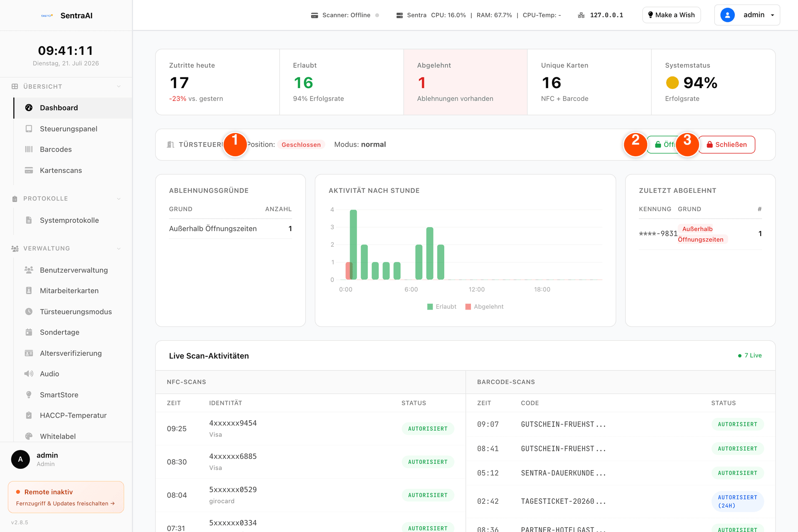Click the Mitarbeiterkarten badge icon
Screen dimensions: 798x532
(29, 291)
